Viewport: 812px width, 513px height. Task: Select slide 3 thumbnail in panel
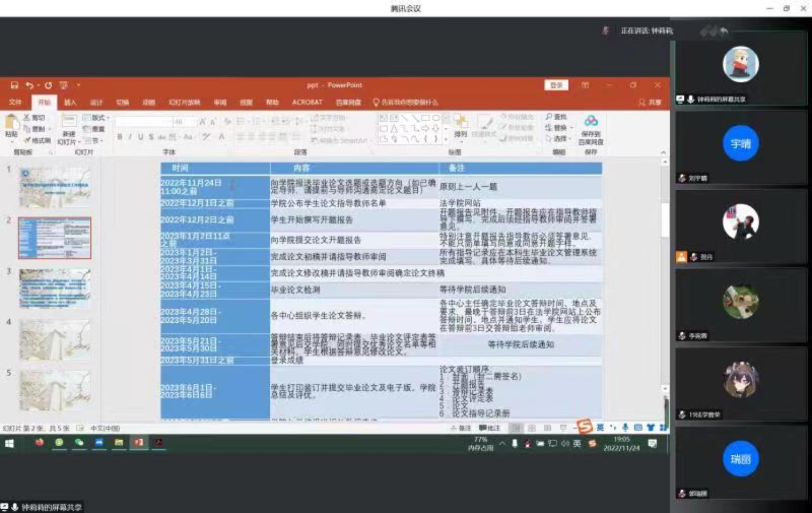coord(54,288)
